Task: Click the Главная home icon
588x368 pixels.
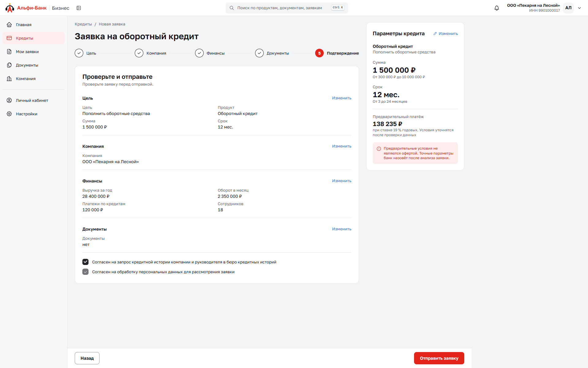Action: (x=9, y=25)
